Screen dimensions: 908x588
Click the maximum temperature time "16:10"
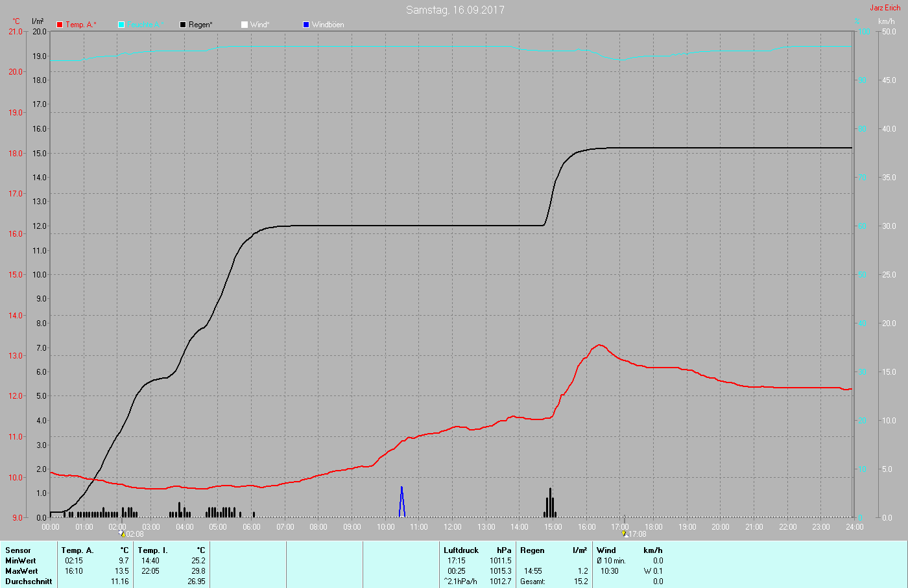pos(74,571)
